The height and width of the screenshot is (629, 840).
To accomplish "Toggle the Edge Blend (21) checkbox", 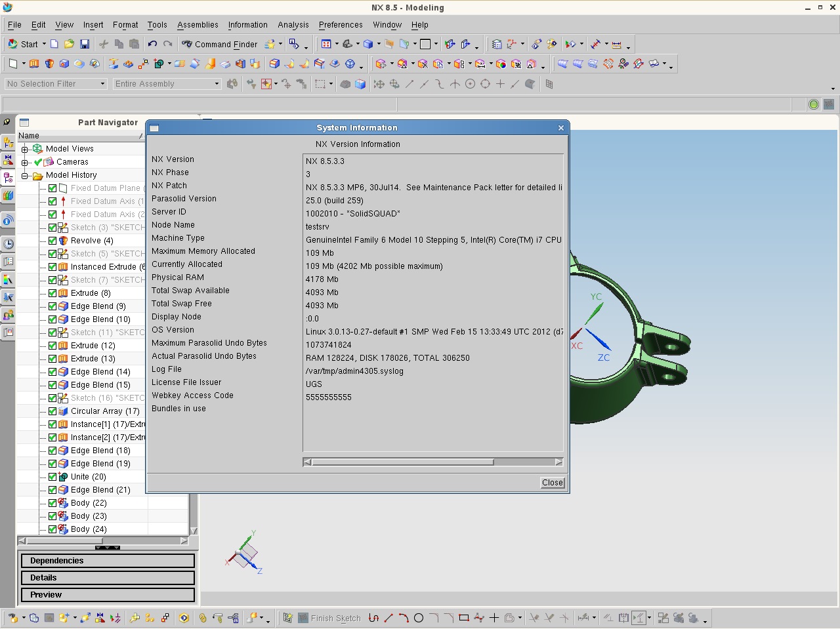I will point(52,490).
